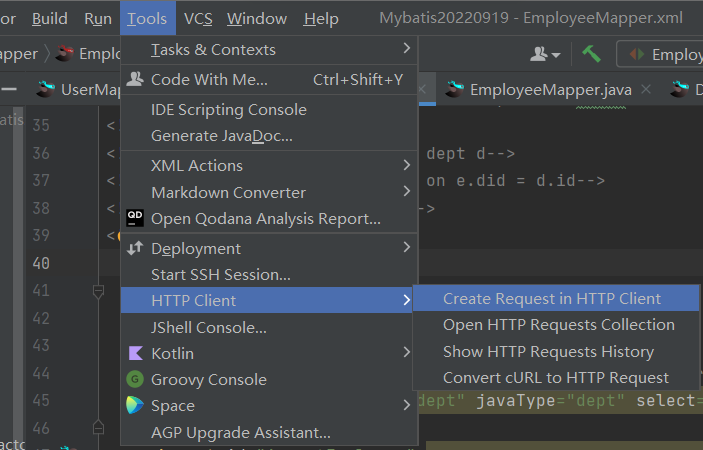Click line number 40 in the gutter

(x=41, y=264)
